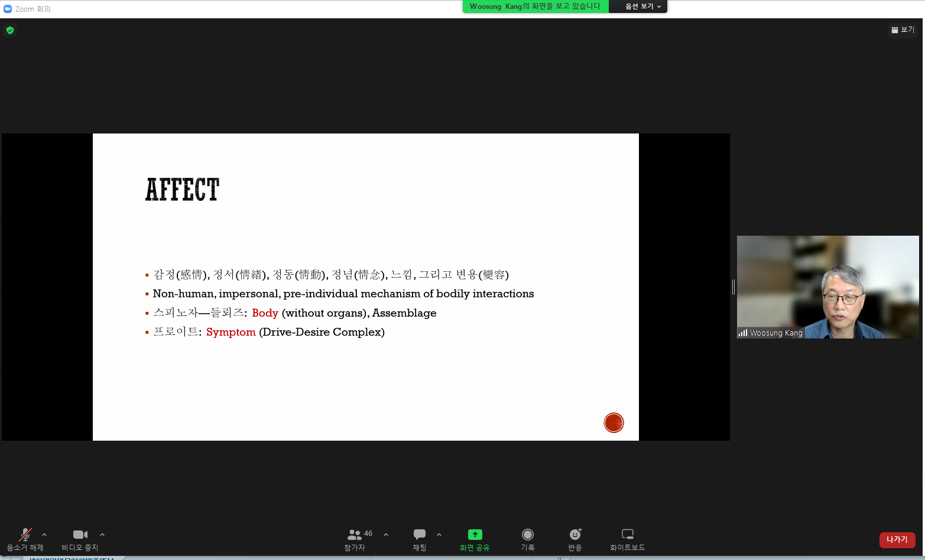Unmute the microphone (음소거 해제)
Viewport: 925px width, 560px height.
click(x=25, y=539)
